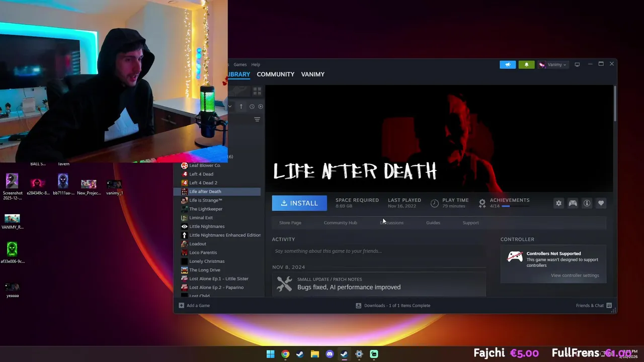Click the Steam page vertical scrollbar
Image resolution: width=644 pixels, height=362 pixels.
(x=615, y=104)
